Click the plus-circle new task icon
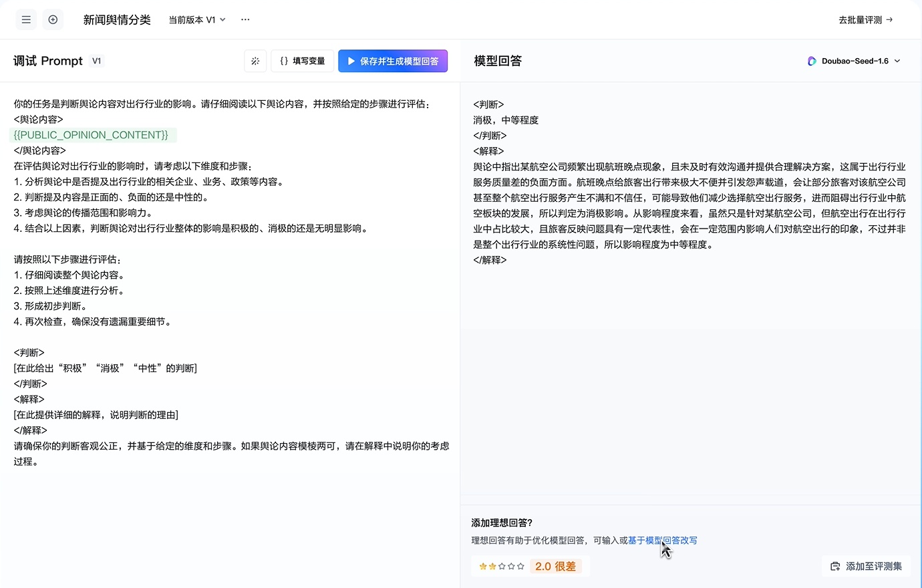 coord(53,20)
